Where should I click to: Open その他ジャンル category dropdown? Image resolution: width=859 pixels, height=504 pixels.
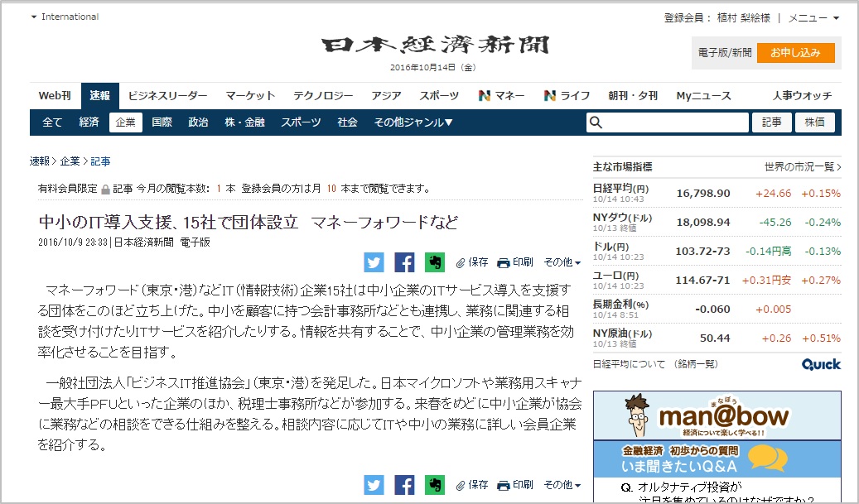413,122
